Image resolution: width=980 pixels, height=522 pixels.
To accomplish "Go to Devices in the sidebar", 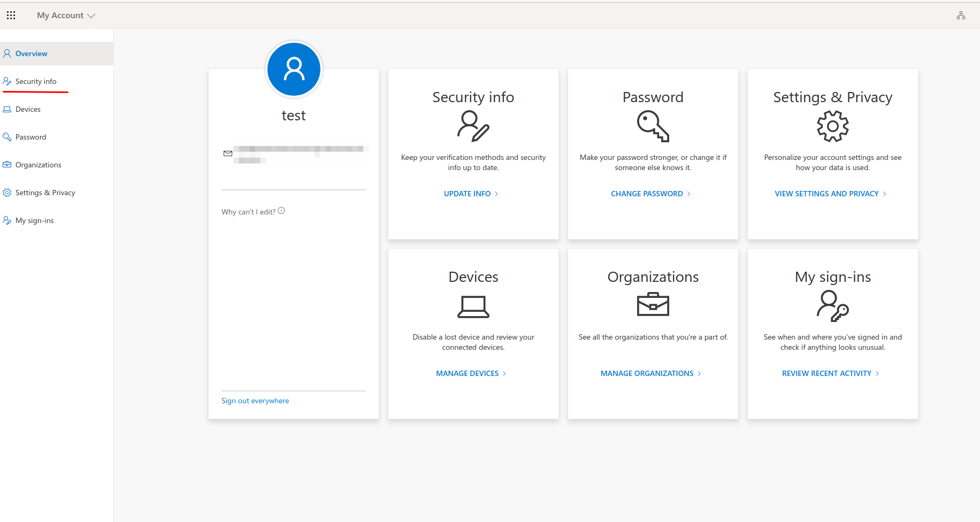I will (28, 109).
